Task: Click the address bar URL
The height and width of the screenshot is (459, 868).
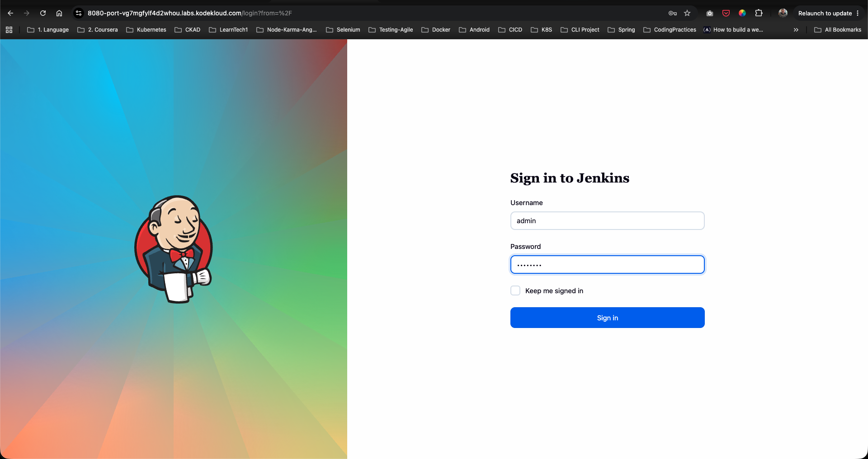Action: [190, 13]
